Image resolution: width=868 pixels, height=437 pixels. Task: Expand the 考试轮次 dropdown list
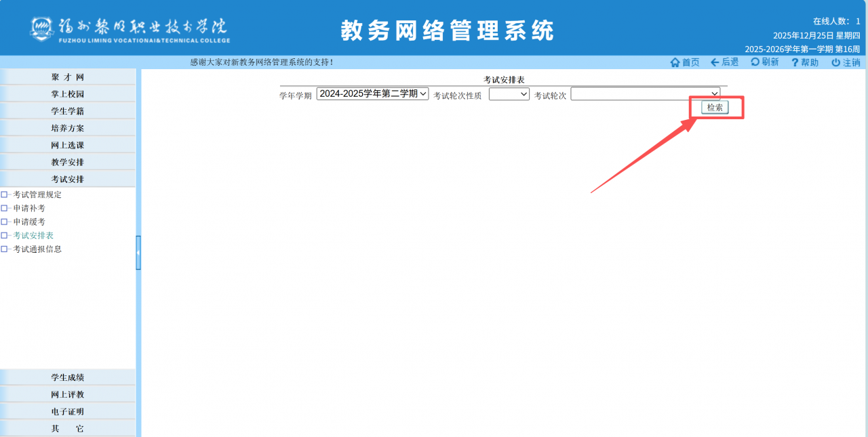[x=645, y=94]
